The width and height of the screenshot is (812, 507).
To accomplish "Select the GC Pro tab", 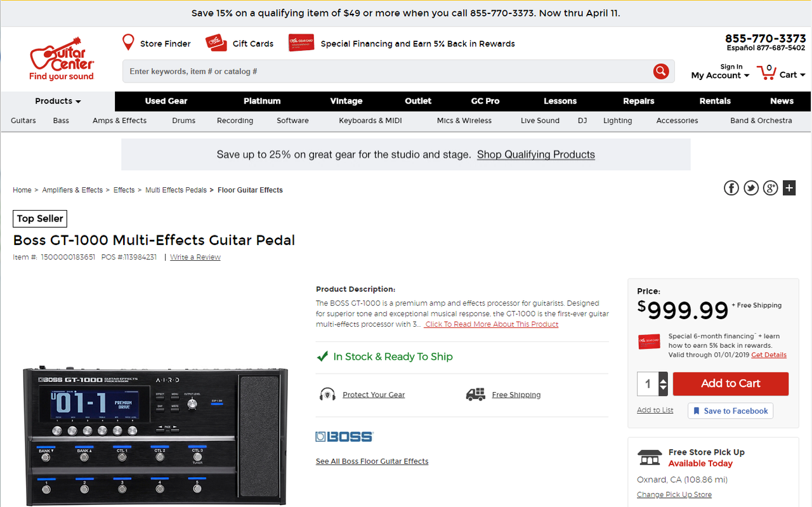I will pos(485,101).
